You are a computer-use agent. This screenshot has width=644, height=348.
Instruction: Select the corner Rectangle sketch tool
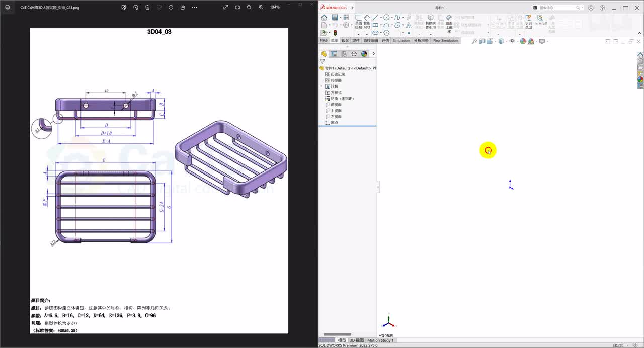(375, 25)
